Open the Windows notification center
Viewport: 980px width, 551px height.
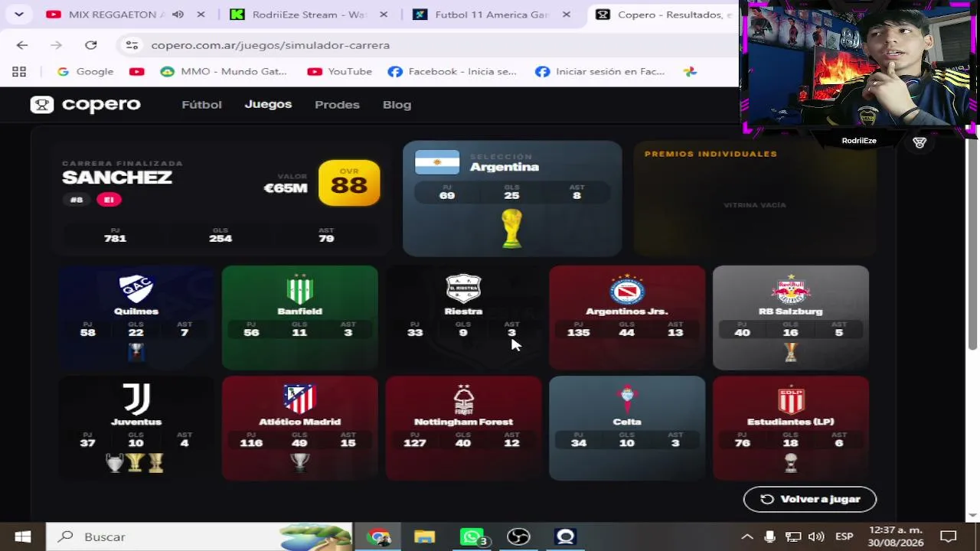(x=949, y=536)
